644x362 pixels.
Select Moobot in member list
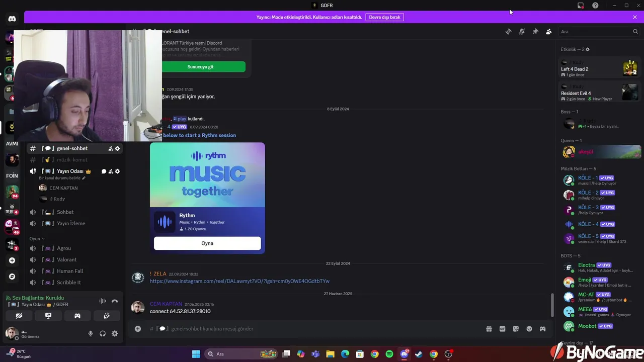(600, 326)
